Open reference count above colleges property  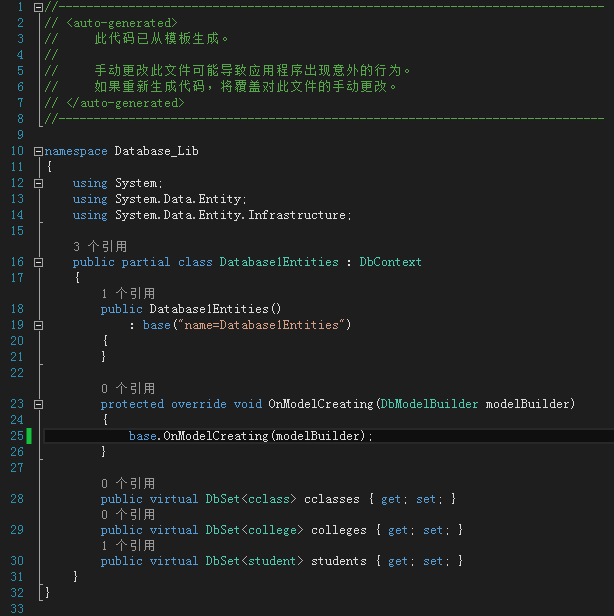128,514
